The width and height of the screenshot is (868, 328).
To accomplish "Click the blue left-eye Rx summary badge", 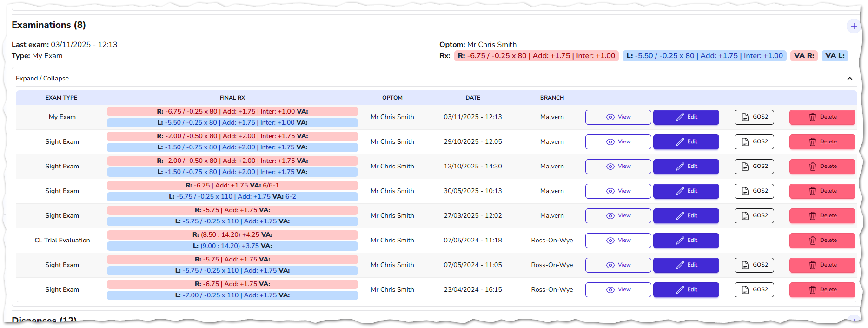I will coord(704,56).
